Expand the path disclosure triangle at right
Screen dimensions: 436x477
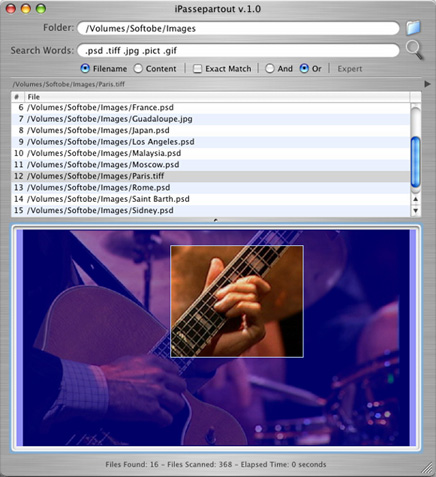[x=427, y=84]
